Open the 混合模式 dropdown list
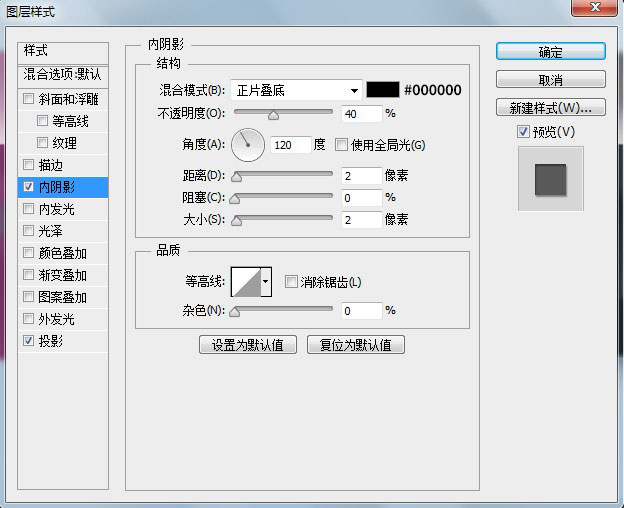Viewport: 624px width, 508px height. [x=296, y=90]
